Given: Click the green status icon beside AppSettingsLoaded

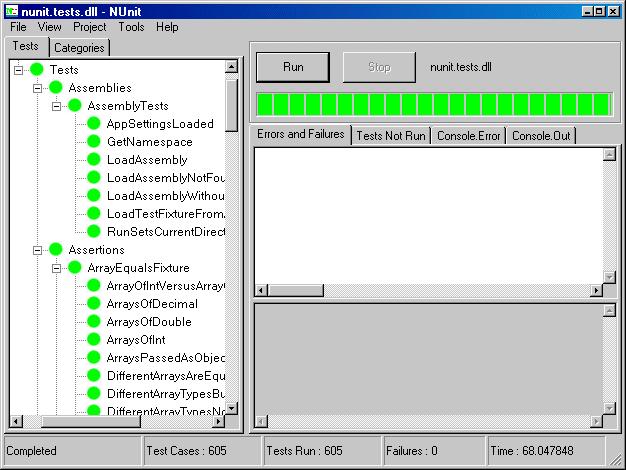Looking at the screenshot, I should click(93, 124).
